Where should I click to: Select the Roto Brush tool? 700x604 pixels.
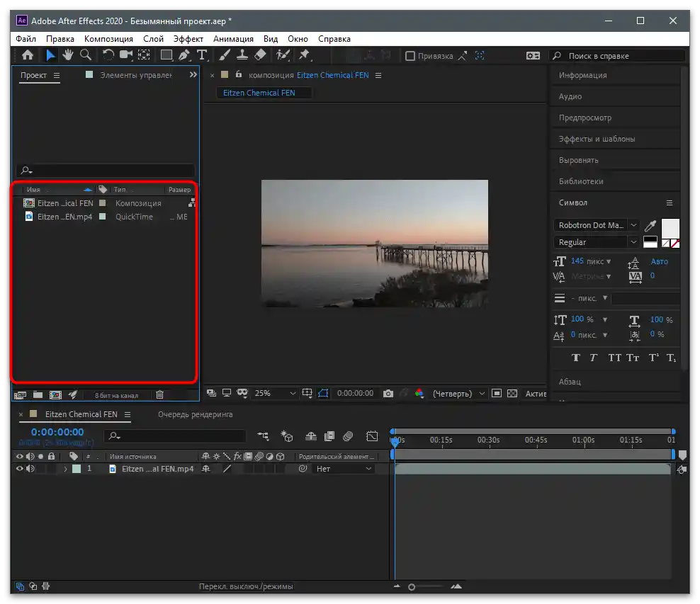tap(283, 55)
